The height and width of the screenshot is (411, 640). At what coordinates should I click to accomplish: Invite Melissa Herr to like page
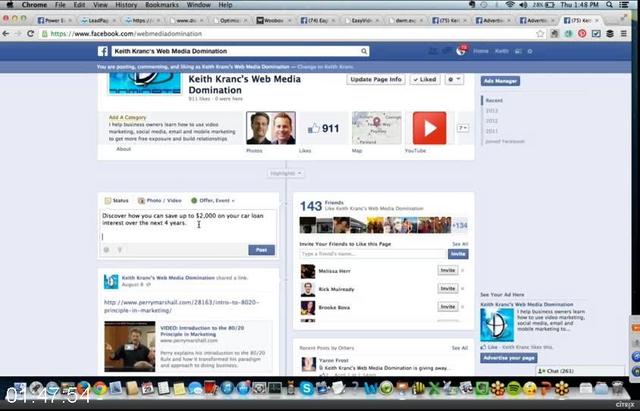(448, 270)
